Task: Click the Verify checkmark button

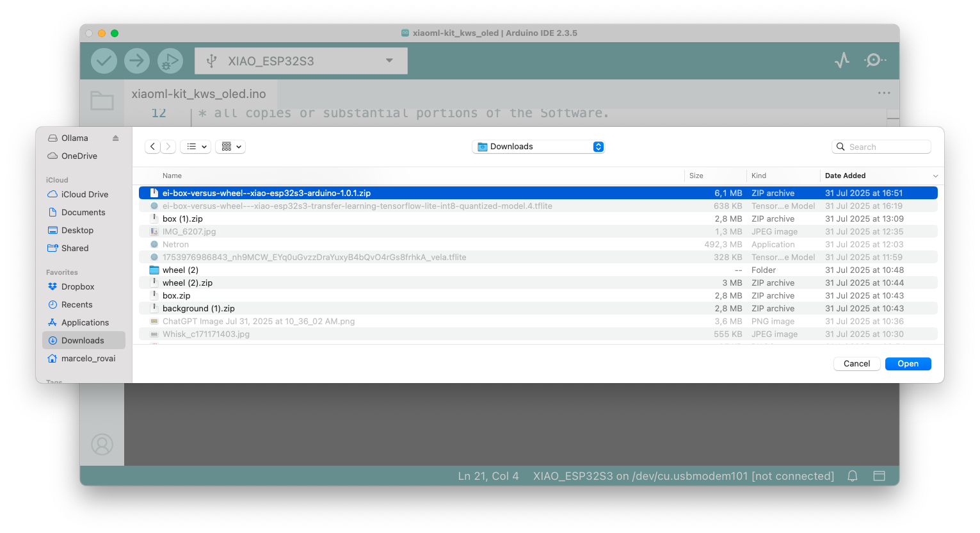Action: coord(104,61)
